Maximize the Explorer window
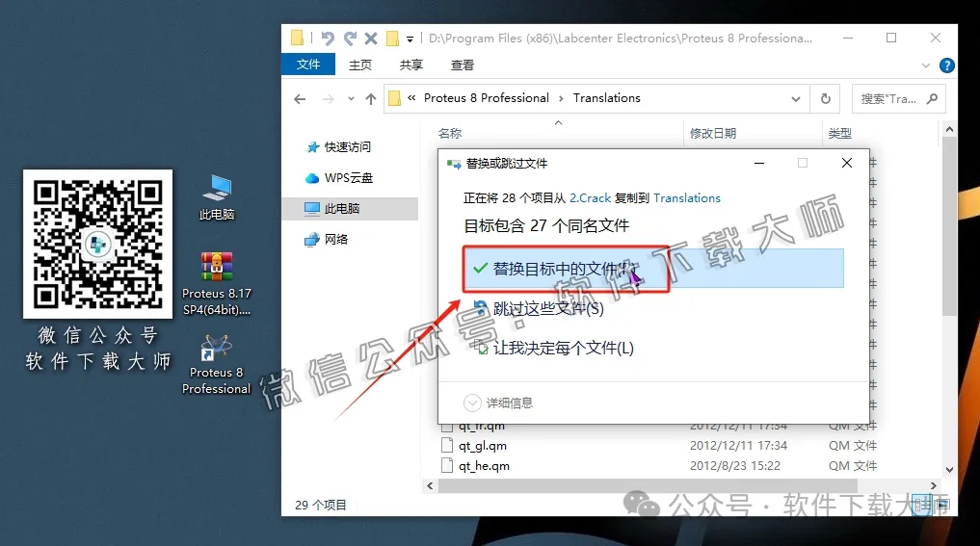 click(x=891, y=39)
